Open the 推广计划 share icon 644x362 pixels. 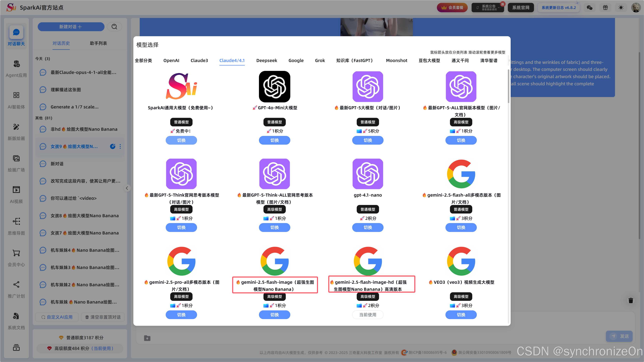[x=16, y=285]
